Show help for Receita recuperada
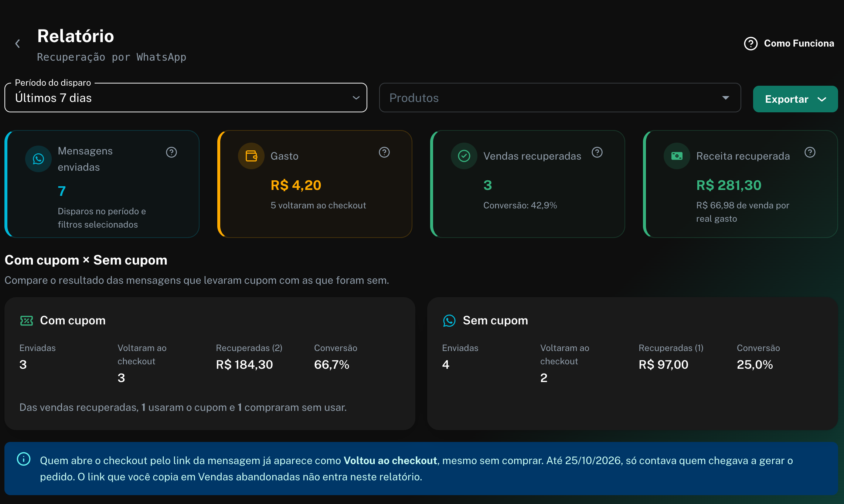Image resolution: width=844 pixels, height=504 pixels. (x=810, y=152)
